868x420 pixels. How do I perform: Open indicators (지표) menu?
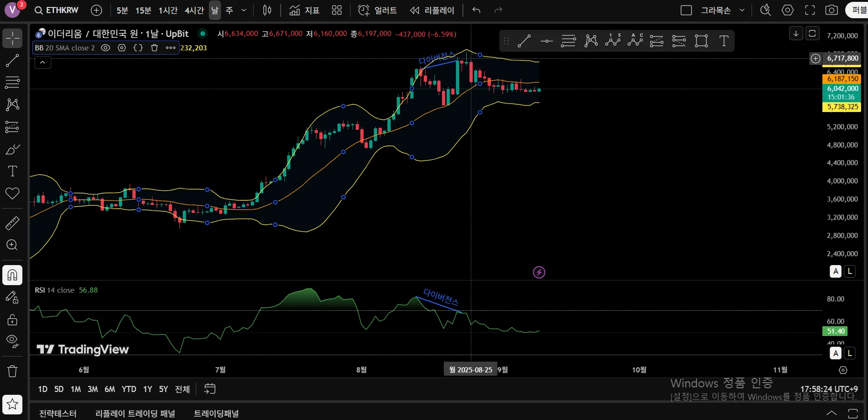click(x=304, y=10)
